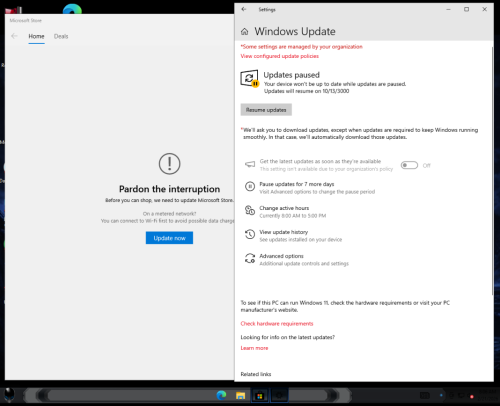
Task: Open Microsoft Edge from the taskbar
Action: (221, 395)
